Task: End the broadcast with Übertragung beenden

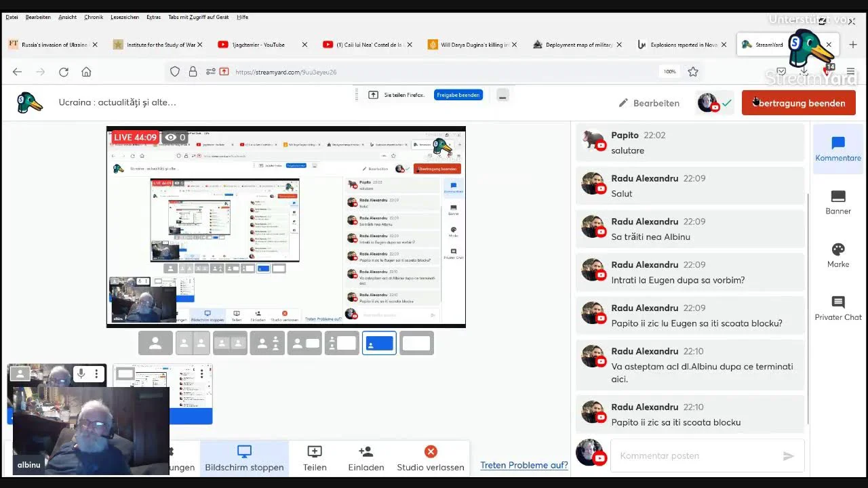Action: [799, 103]
